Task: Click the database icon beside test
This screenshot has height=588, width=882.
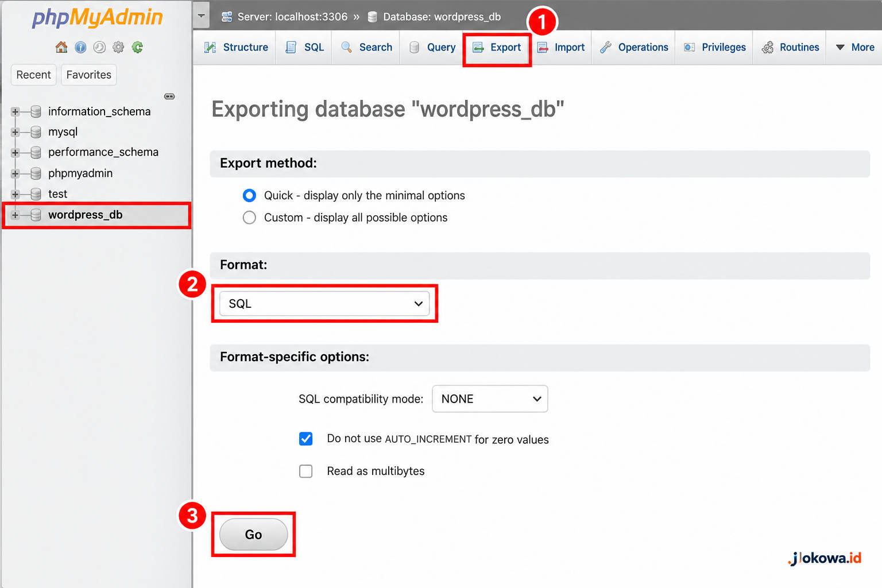Action: [36, 194]
